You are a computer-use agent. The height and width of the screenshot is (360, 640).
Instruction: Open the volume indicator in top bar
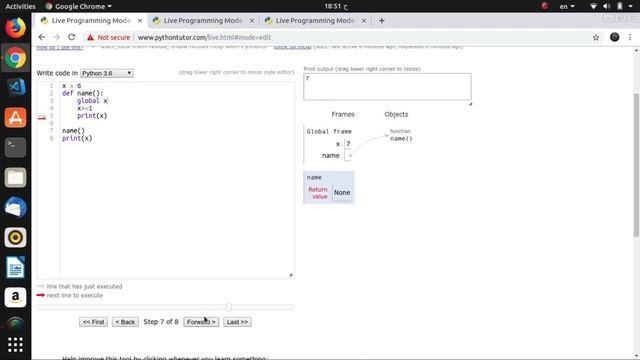[607, 6]
